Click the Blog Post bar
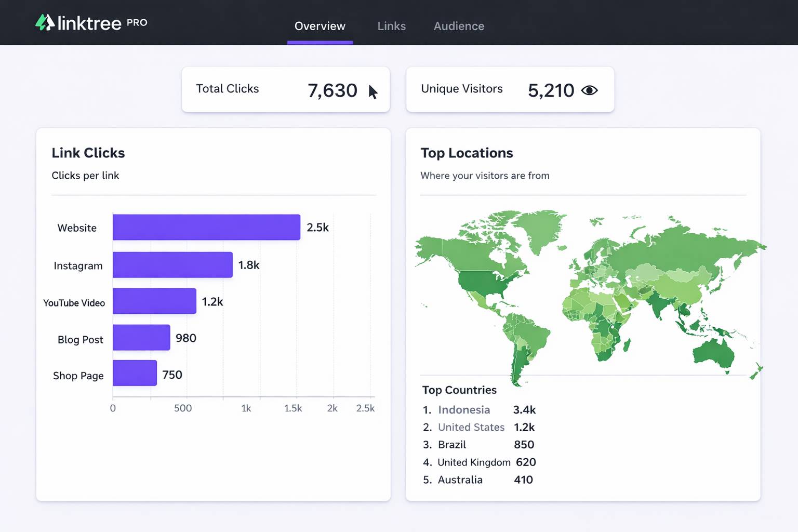The height and width of the screenshot is (532, 798). (141, 338)
